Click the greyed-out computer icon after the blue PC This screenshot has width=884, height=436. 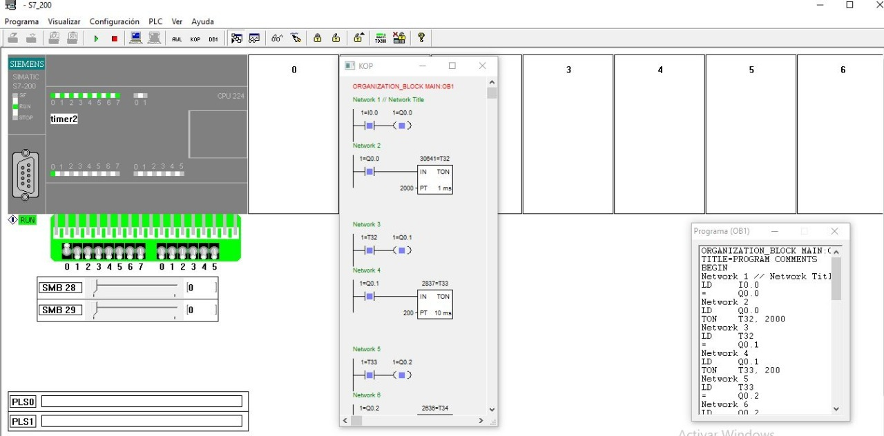(154, 38)
